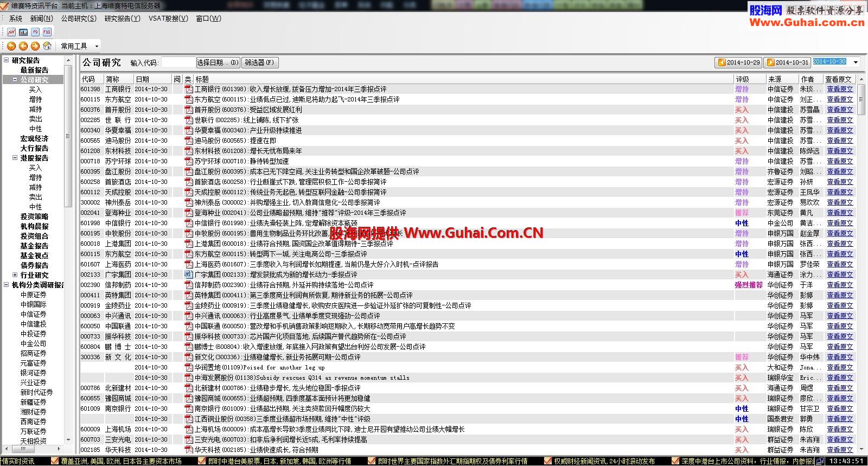Open PDF icon for 工商银行(601398) report
The height and width of the screenshot is (466, 868).
pos(189,89)
